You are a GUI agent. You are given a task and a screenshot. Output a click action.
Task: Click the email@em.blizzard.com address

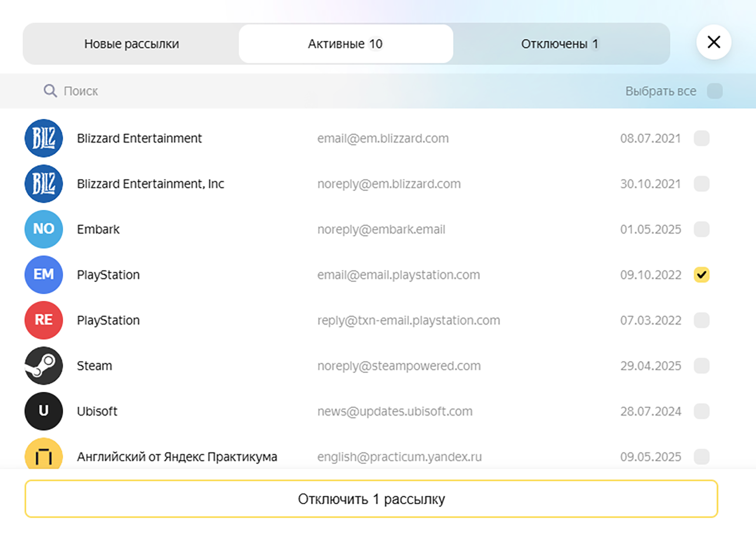coord(383,138)
